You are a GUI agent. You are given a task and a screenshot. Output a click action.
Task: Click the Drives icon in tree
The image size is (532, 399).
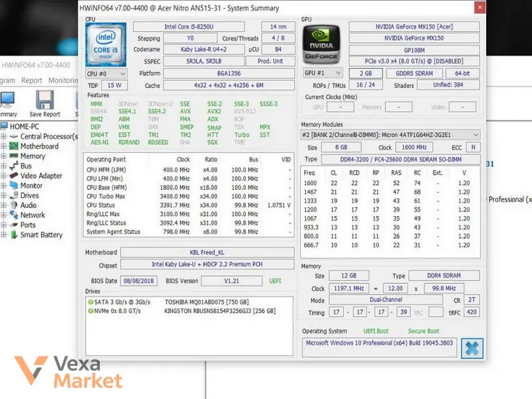[x=13, y=195]
